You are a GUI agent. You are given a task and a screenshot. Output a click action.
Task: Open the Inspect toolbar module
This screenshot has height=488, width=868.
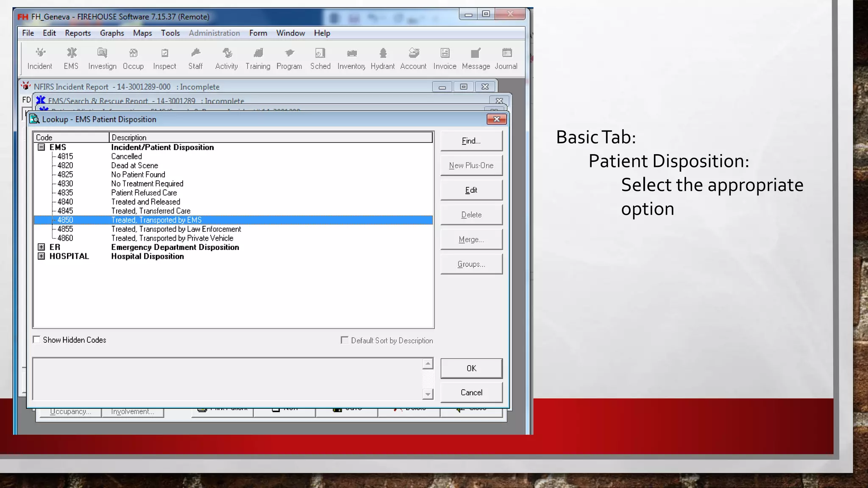(164, 59)
